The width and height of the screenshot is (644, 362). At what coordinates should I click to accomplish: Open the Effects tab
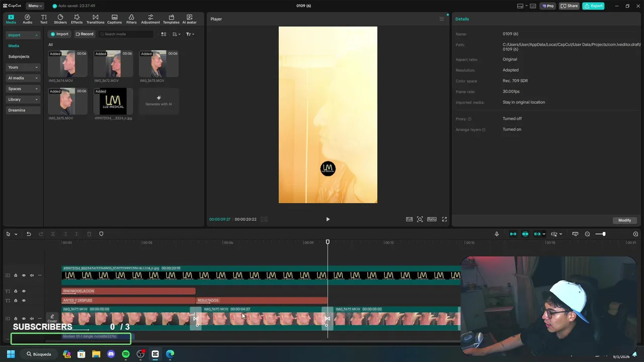tap(76, 19)
